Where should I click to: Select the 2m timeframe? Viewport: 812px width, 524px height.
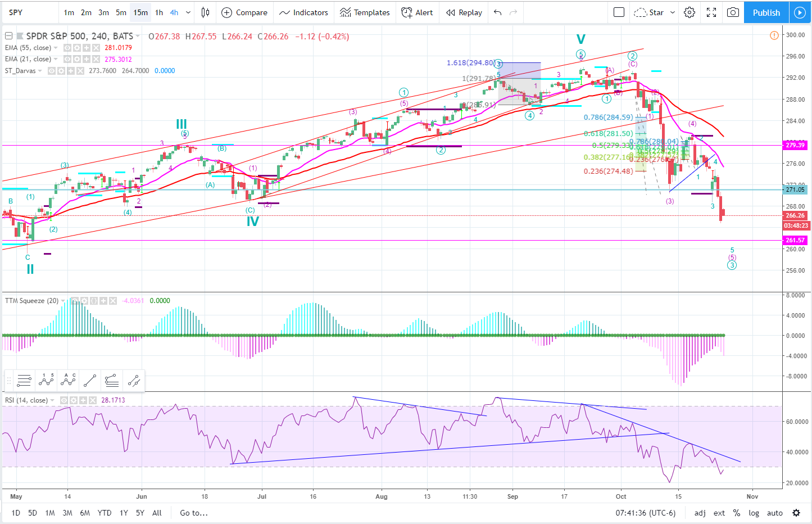coord(86,12)
